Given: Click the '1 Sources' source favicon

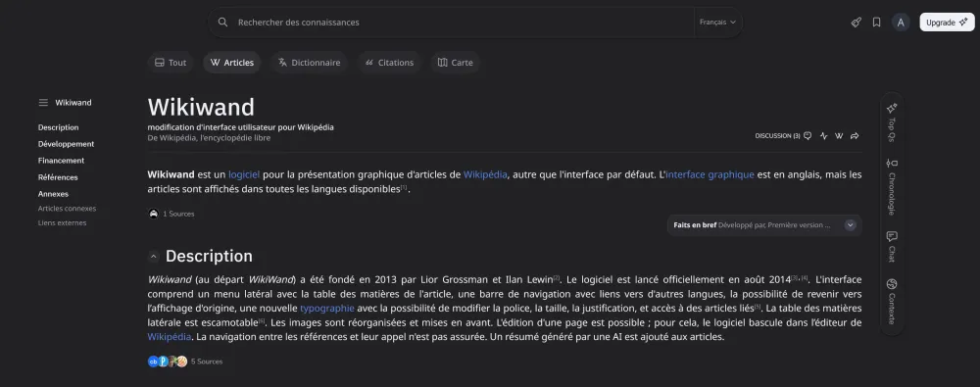Looking at the screenshot, I should [x=154, y=214].
